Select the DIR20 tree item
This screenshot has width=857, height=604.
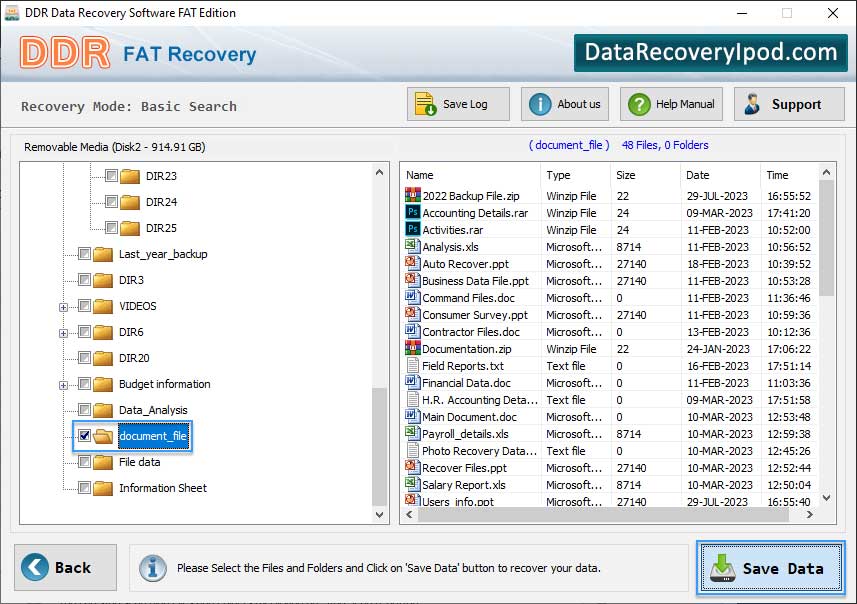[x=134, y=358]
